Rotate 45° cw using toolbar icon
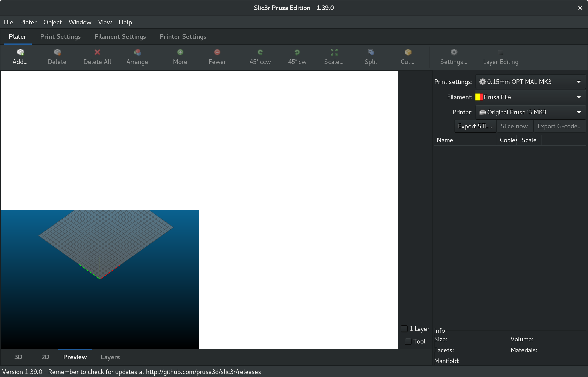Image resolution: width=588 pixels, height=377 pixels. coord(297,52)
